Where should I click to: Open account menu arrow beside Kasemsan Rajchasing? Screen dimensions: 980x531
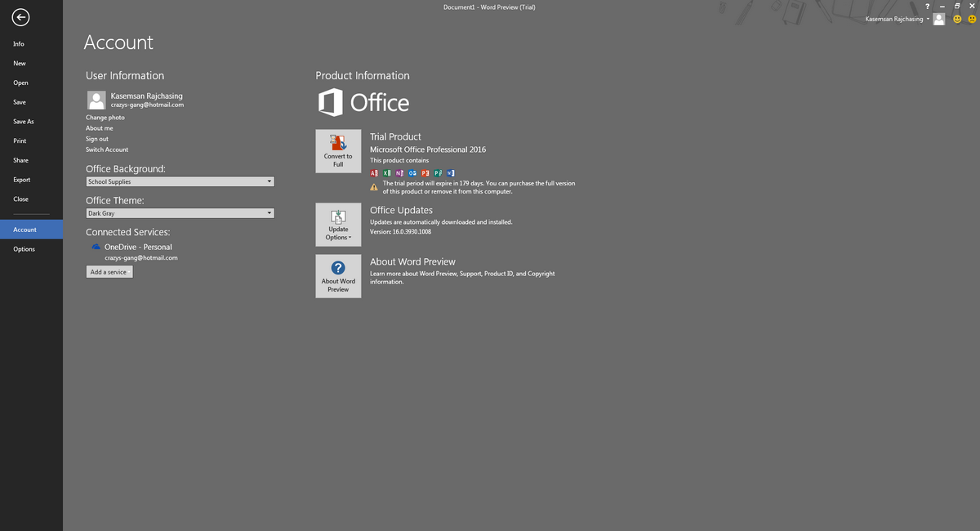pyautogui.click(x=928, y=19)
